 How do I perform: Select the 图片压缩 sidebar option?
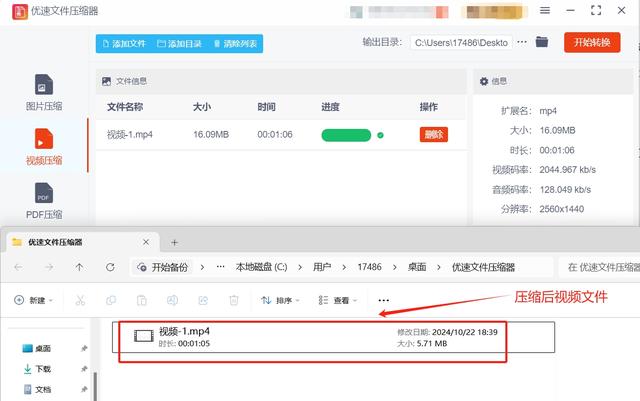point(44,93)
